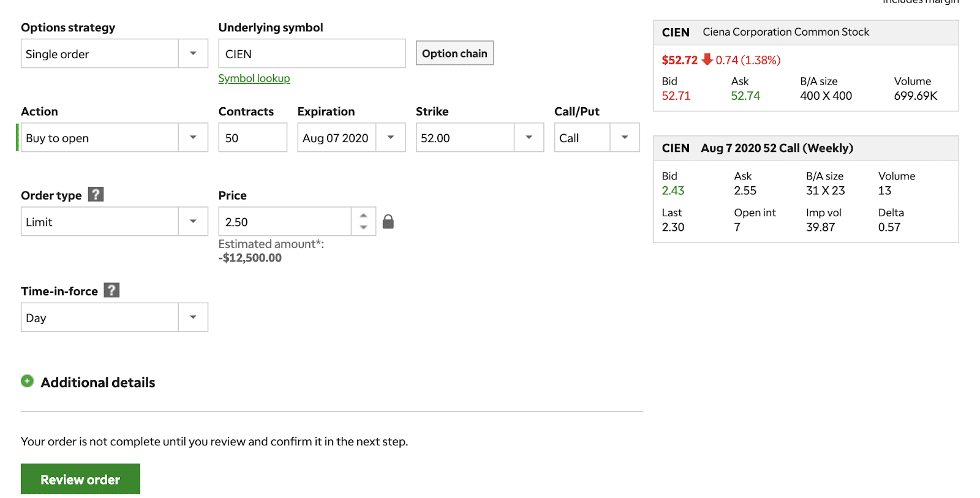Click estimated amount -$12,500.00
The width and height of the screenshot is (980, 498).
250,258
